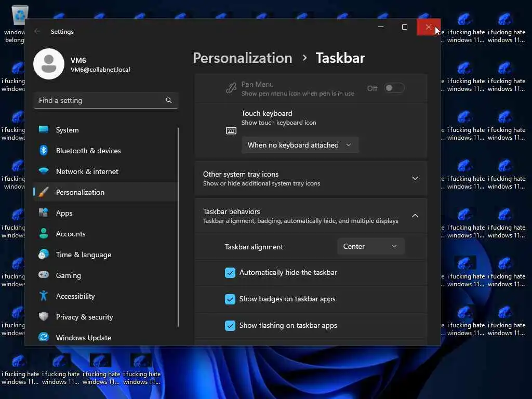Screen dimensions: 532x399
Task: Go to Accessibility settings
Action: [x=105, y=296]
